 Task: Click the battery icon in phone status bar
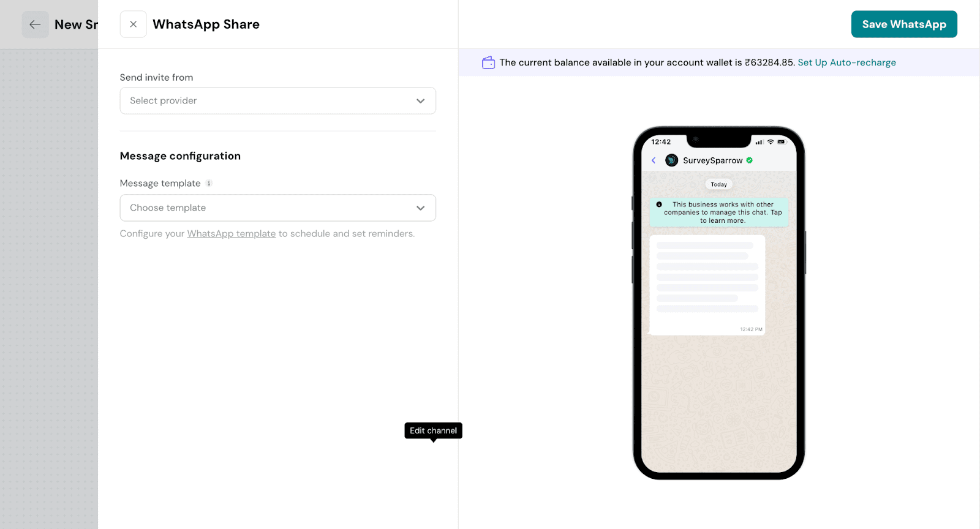point(782,142)
